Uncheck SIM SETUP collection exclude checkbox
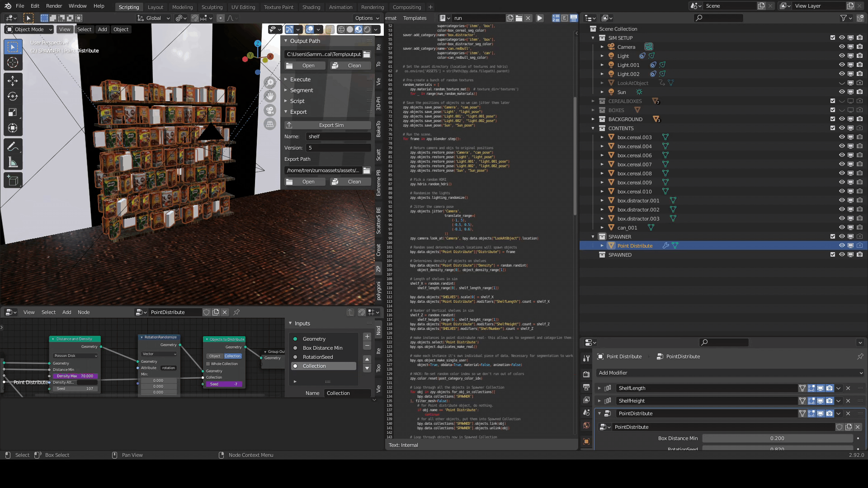 (x=833, y=38)
